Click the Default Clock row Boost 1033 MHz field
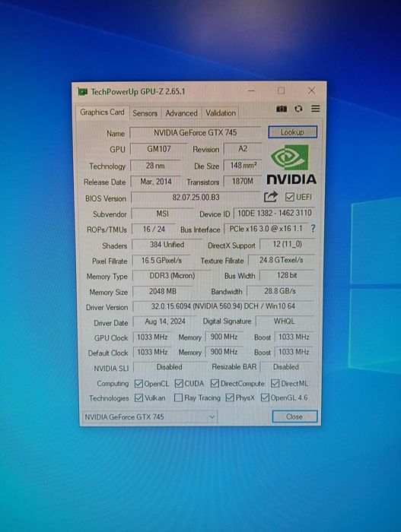 294,352
